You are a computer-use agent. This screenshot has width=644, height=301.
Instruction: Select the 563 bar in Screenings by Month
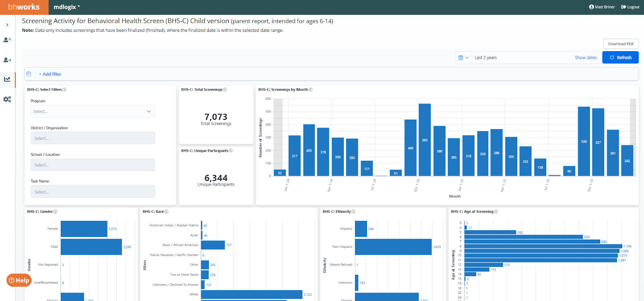425,140
